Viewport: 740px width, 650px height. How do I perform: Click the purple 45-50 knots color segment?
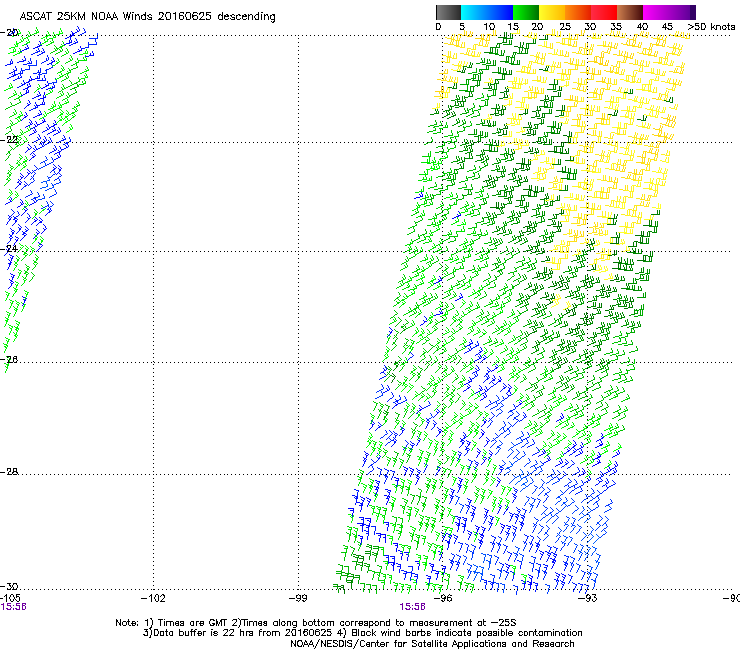pyautogui.click(x=682, y=12)
